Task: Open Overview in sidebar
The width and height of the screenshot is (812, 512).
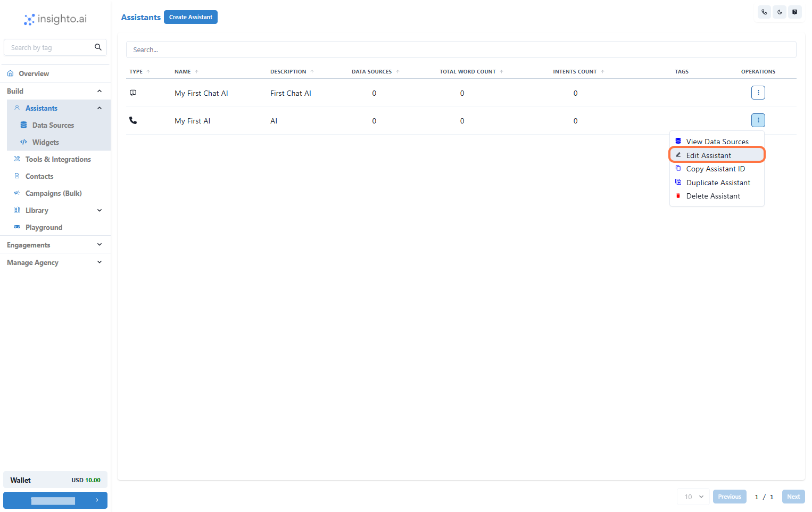Action: [34, 73]
